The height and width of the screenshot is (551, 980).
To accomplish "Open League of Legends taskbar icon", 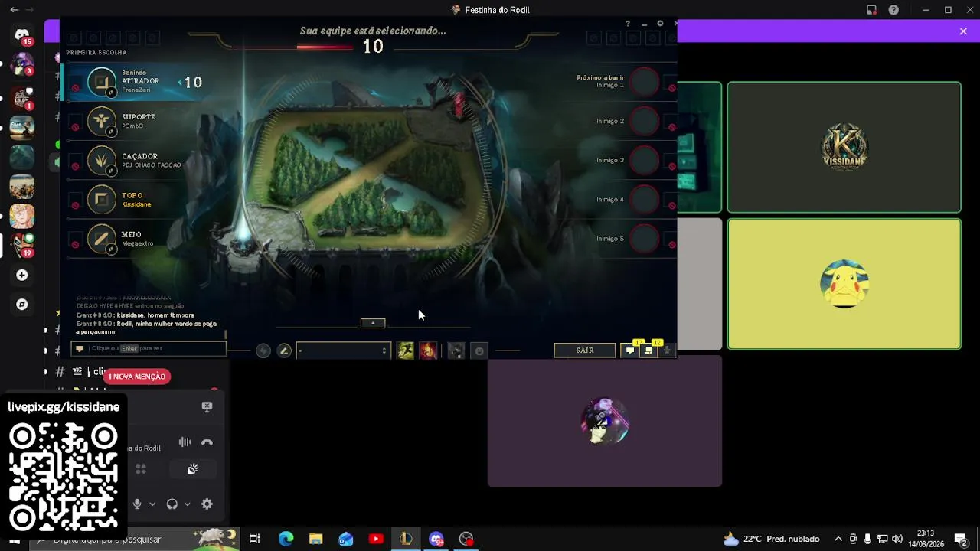I will pyautogui.click(x=406, y=539).
